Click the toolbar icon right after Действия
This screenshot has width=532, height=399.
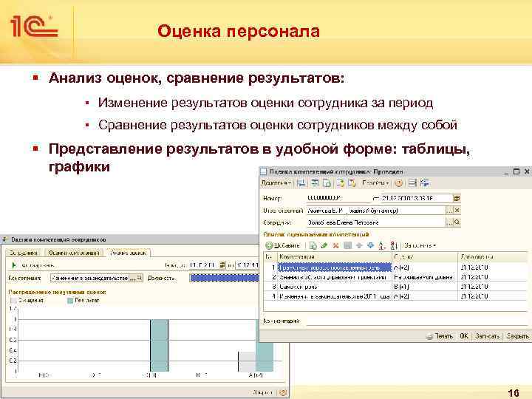(x=301, y=183)
